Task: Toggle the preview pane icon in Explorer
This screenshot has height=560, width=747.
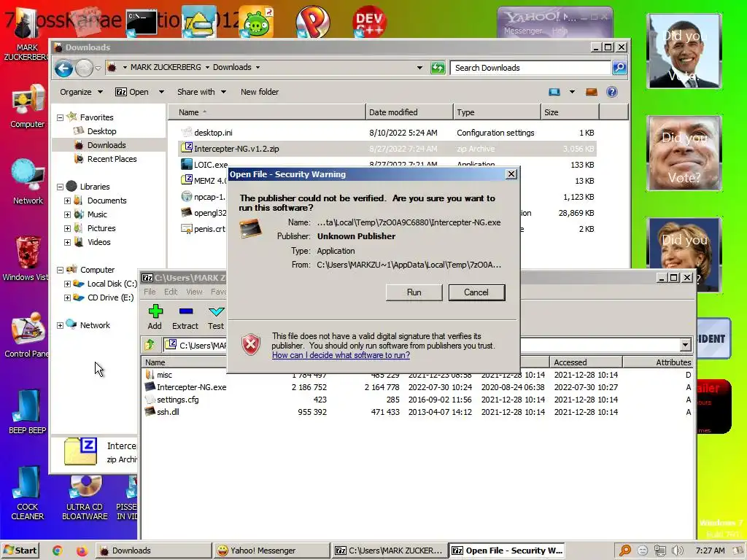Action: tap(591, 92)
